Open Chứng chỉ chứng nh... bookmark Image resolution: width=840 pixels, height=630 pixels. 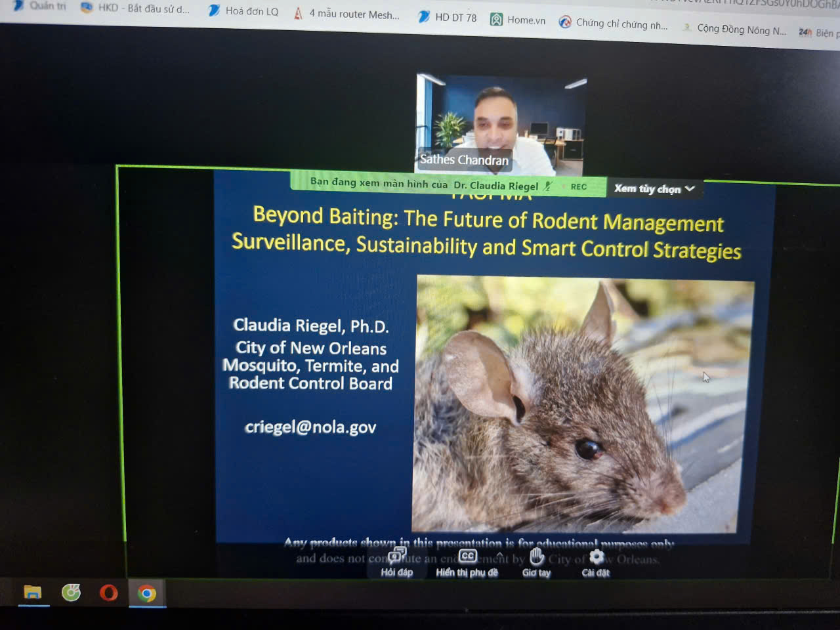point(613,23)
